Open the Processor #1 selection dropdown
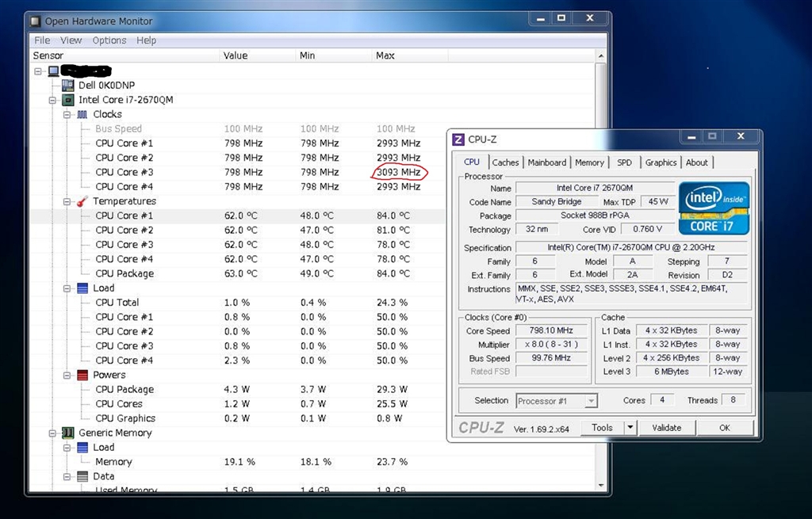 pos(591,401)
